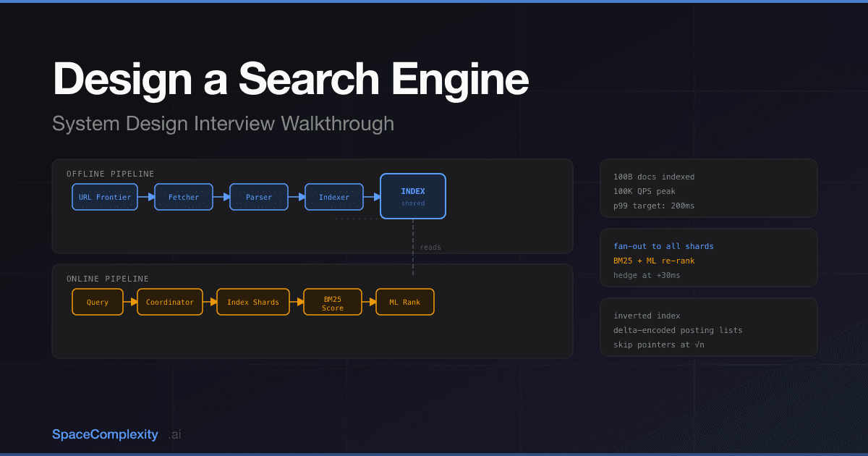The image size is (868, 456).
Task: Select the ML Rank node
Action: 405,302
